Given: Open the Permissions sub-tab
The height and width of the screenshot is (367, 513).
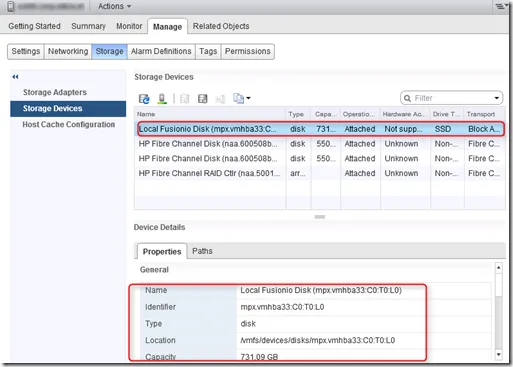Looking at the screenshot, I should 248,51.
